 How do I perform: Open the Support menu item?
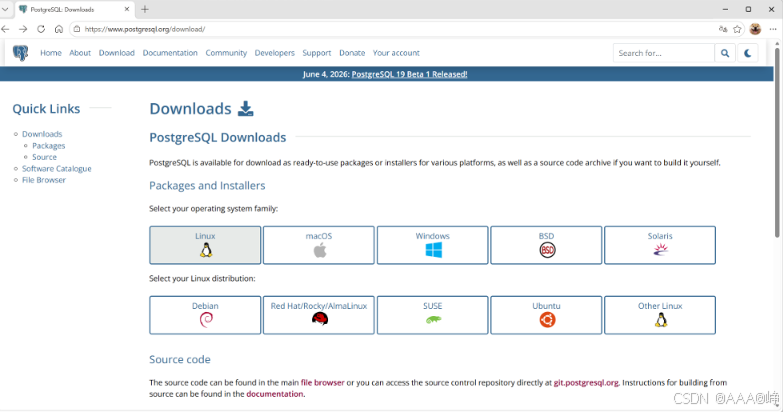click(317, 53)
